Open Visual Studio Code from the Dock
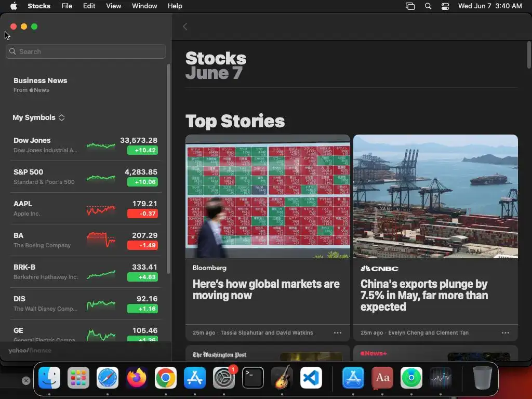Image resolution: width=532 pixels, height=399 pixels. pyautogui.click(x=311, y=378)
